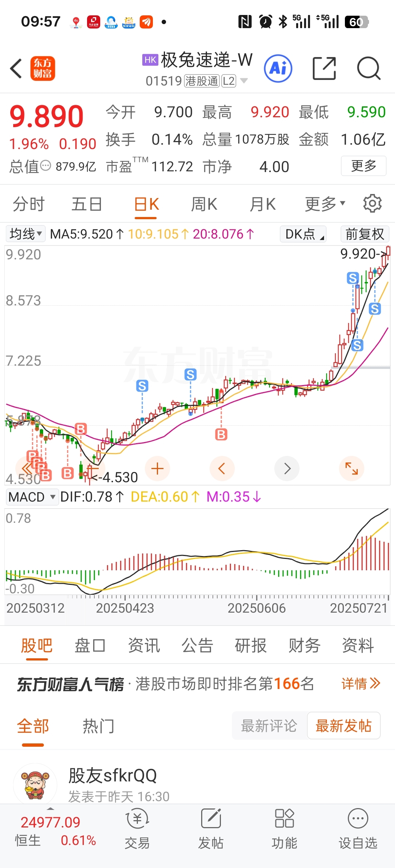The height and width of the screenshot is (868, 395).
Task: Tap the topmost S marker near 9.920
Action: pyautogui.click(x=353, y=278)
